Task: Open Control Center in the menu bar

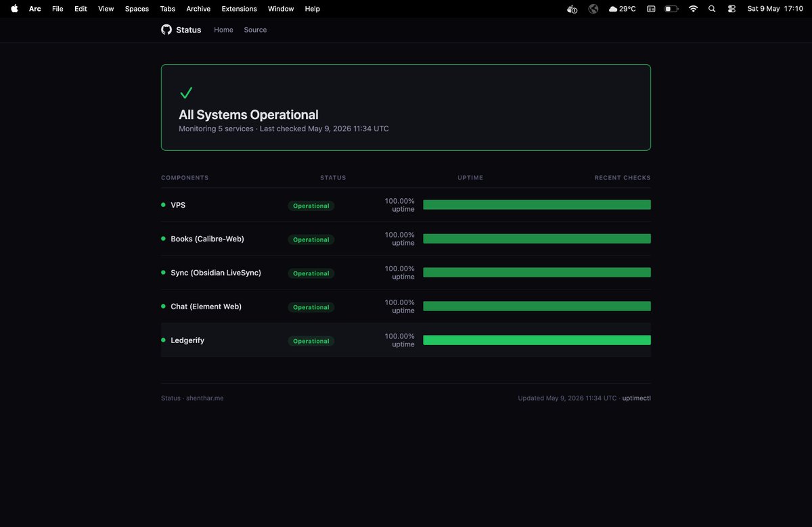Action: coord(731,9)
